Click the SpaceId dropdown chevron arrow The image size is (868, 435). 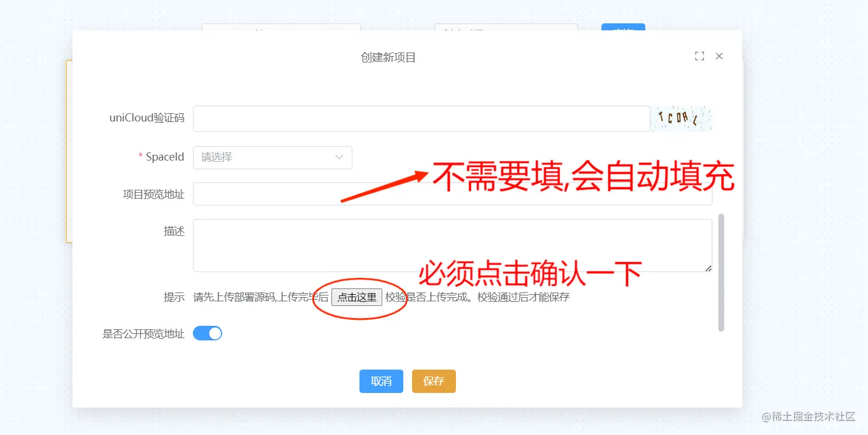(x=339, y=157)
